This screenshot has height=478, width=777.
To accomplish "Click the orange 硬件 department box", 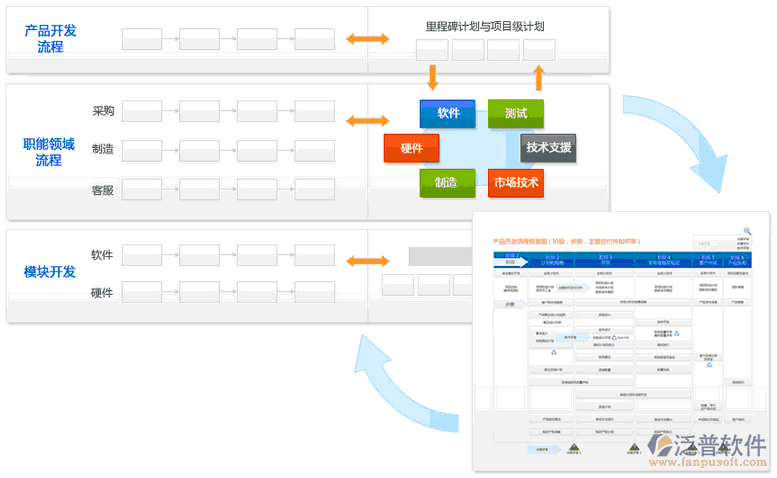I will (411, 148).
